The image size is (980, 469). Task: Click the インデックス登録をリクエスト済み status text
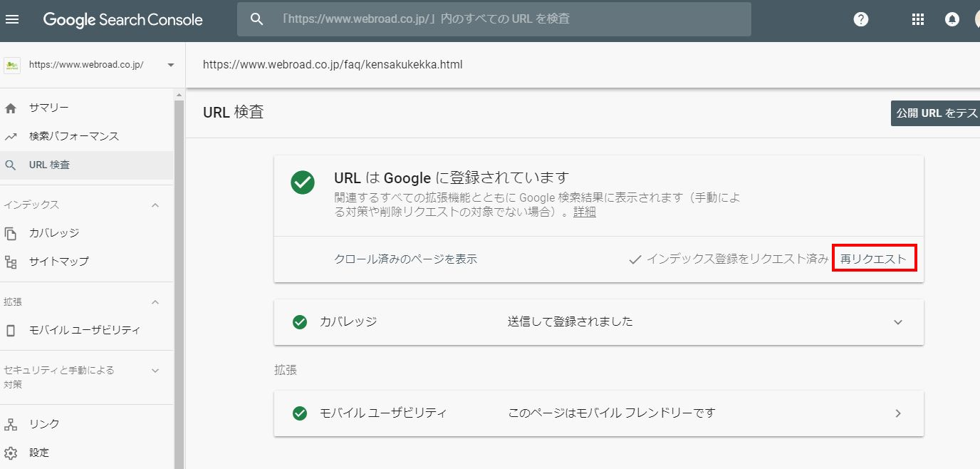click(737, 259)
